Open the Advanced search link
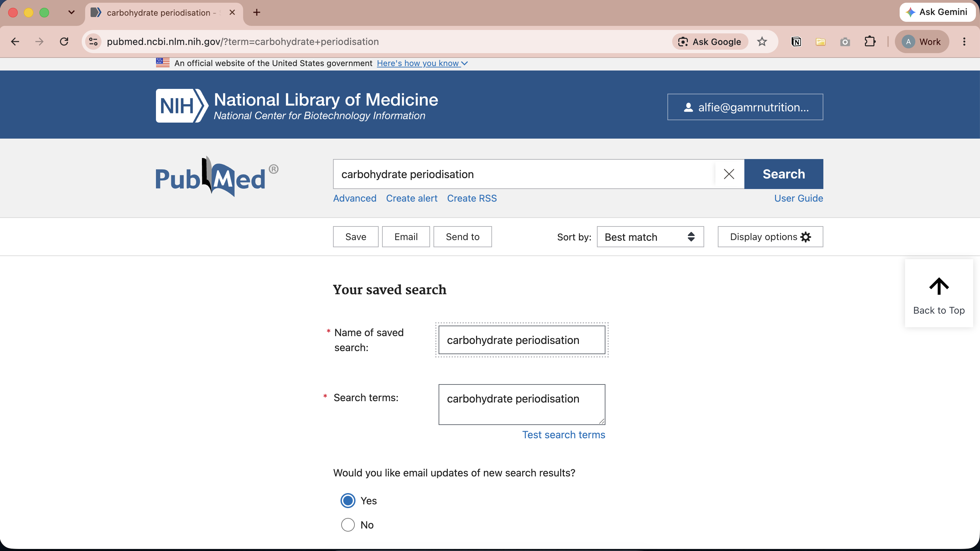Viewport: 980px width, 551px height. click(x=354, y=198)
